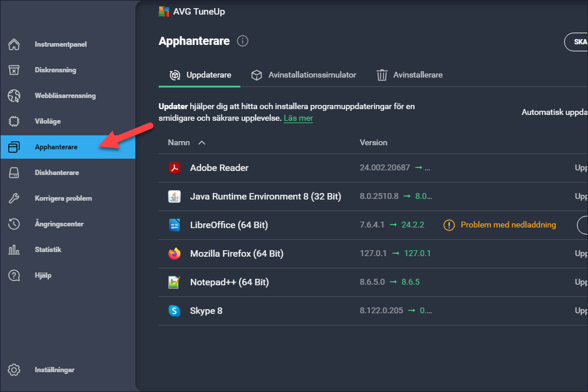Click the Uppdaterare tab icon
588x392 pixels.
pos(175,75)
